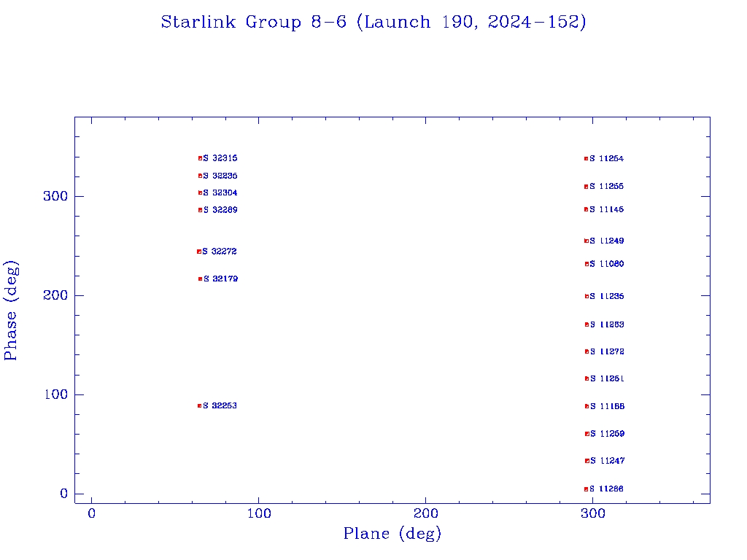Select the red marker for S 11259
Image resolution: width=747 pixels, height=560 pixels.
click(587, 434)
